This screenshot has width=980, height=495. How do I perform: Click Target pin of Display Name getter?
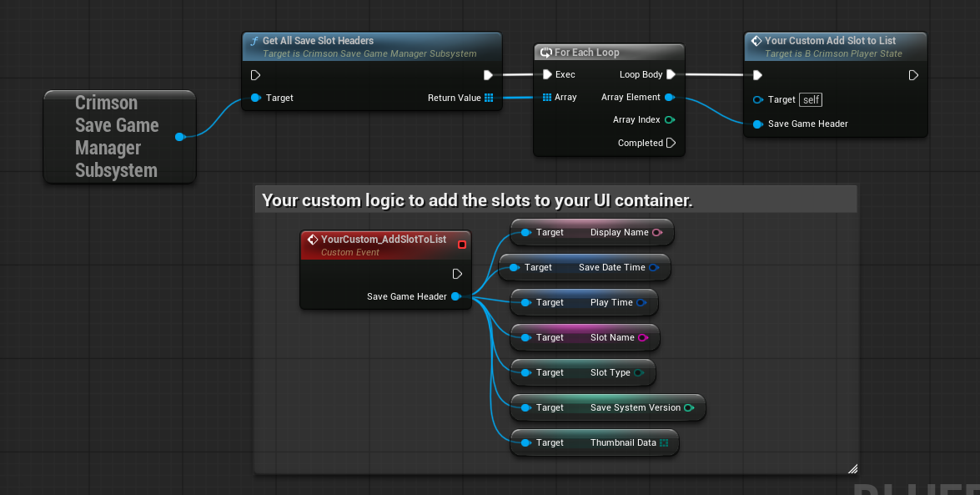click(525, 232)
